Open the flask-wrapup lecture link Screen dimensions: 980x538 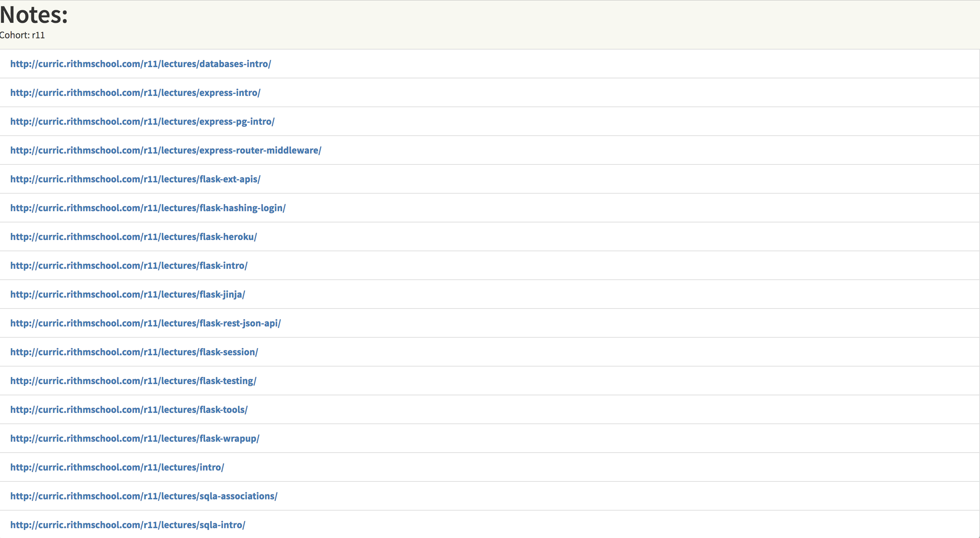pyautogui.click(x=135, y=439)
